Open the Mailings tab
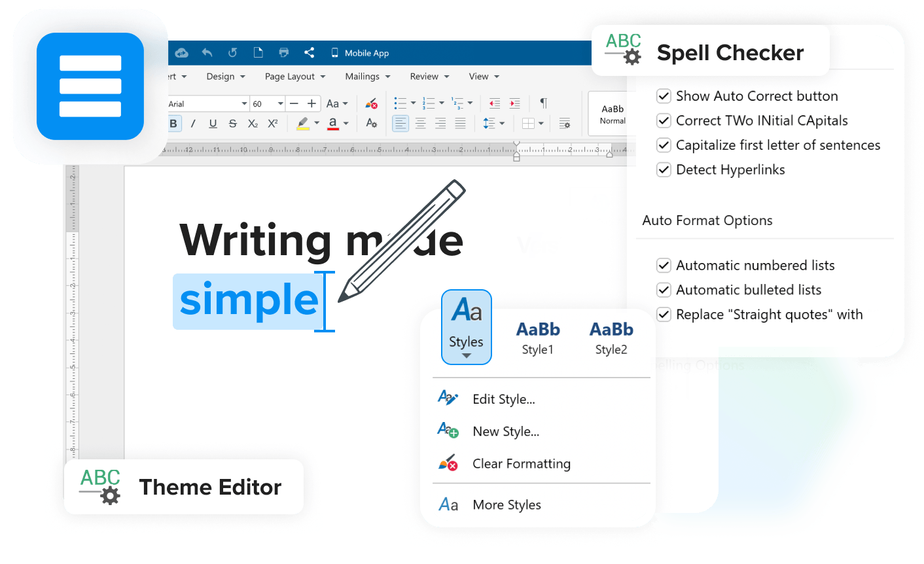Image resolution: width=924 pixels, height=564 pixels. tap(363, 77)
